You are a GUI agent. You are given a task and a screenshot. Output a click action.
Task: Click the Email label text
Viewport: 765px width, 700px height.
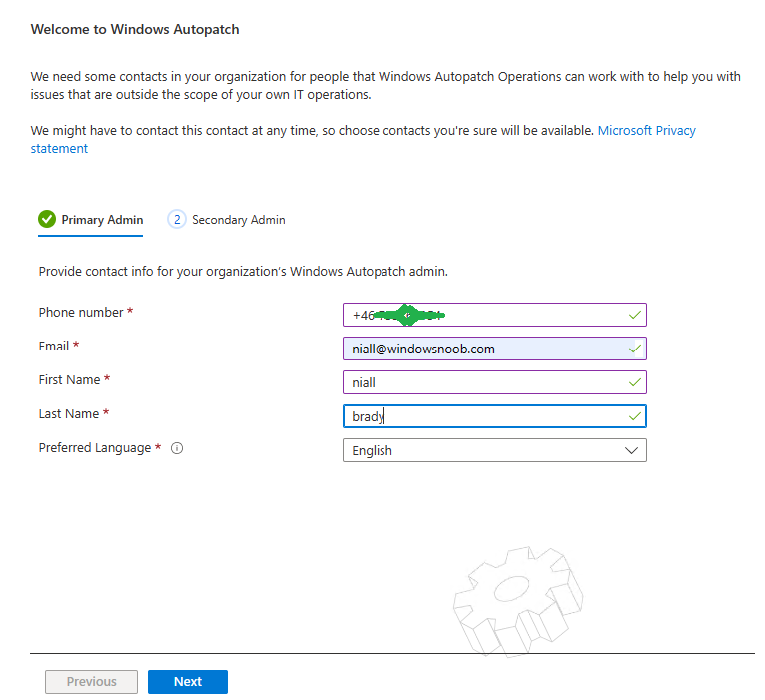tap(54, 347)
